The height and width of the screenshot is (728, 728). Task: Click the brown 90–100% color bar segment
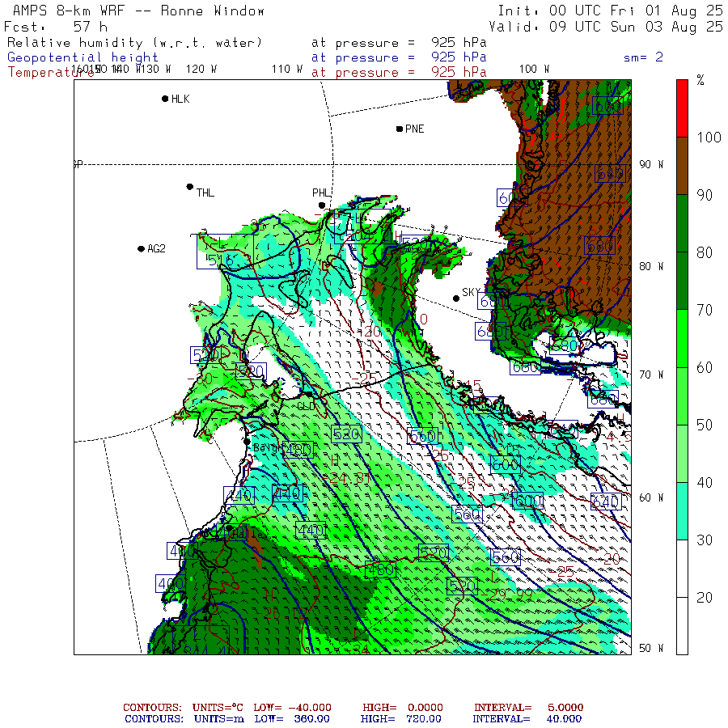tap(682, 166)
